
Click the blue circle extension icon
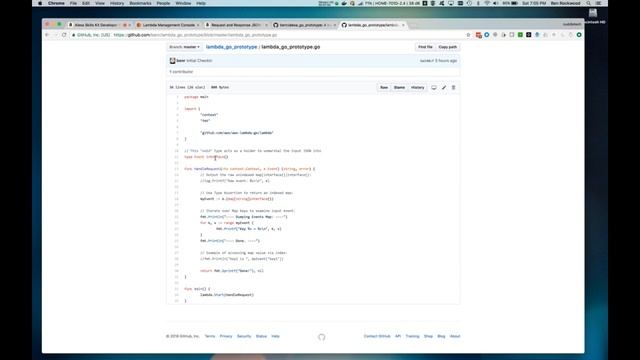tap(487, 35)
